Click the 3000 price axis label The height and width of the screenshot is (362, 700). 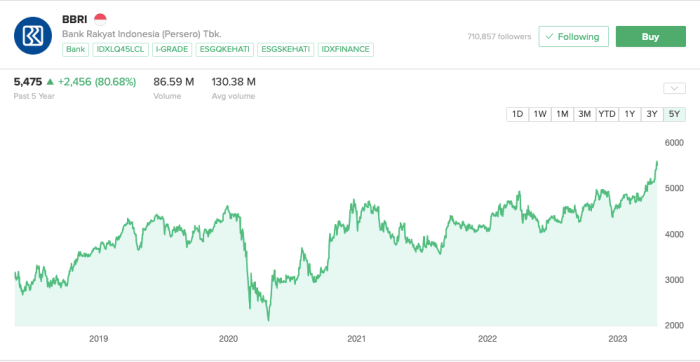click(674, 280)
